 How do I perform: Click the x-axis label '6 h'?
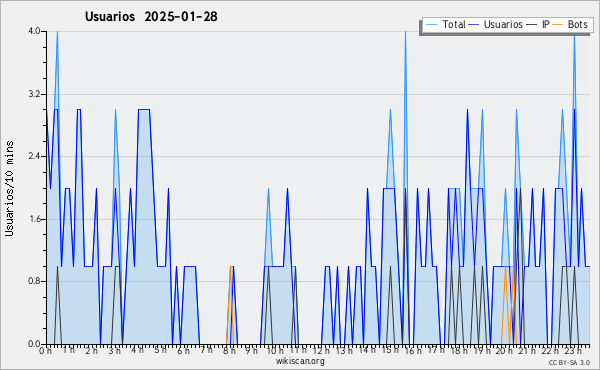click(183, 351)
